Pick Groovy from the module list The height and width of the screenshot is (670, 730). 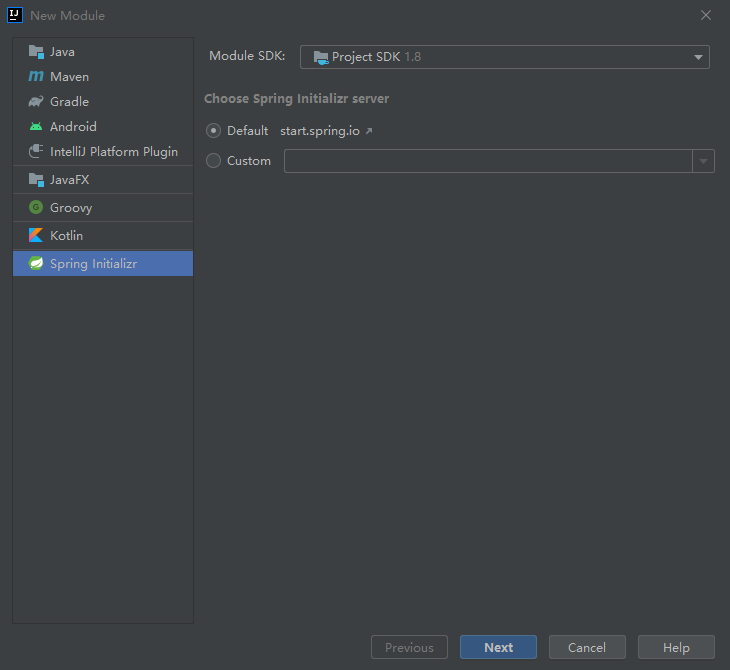click(103, 207)
